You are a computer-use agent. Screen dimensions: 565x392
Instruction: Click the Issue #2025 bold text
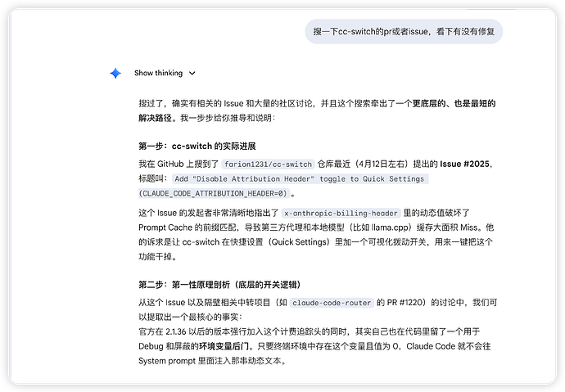coord(464,164)
